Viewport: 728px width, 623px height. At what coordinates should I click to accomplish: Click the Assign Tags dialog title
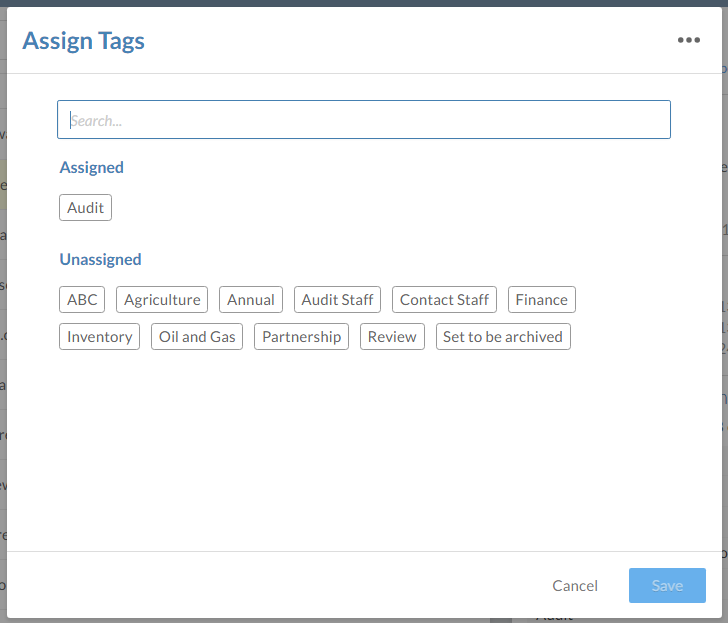83,41
